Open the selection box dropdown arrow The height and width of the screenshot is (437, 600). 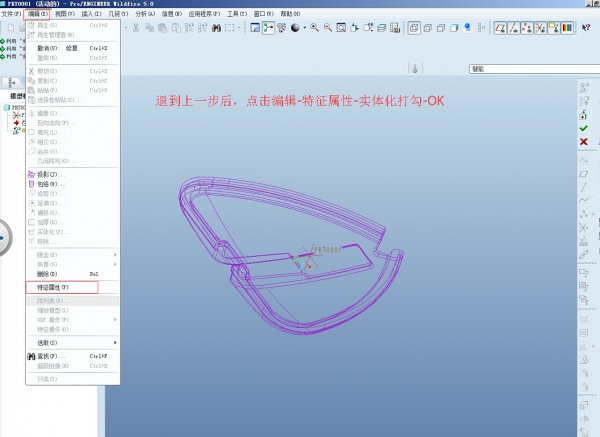click(239, 28)
